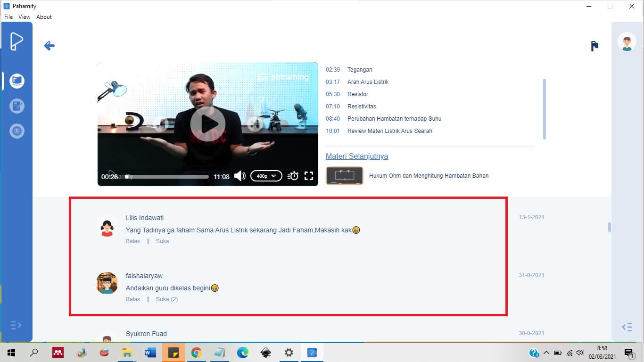Open the Windows Start menu

(11, 353)
